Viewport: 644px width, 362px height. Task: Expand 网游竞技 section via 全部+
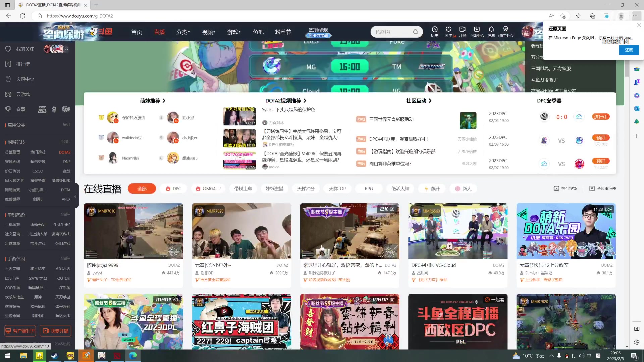click(x=65, y=142)
